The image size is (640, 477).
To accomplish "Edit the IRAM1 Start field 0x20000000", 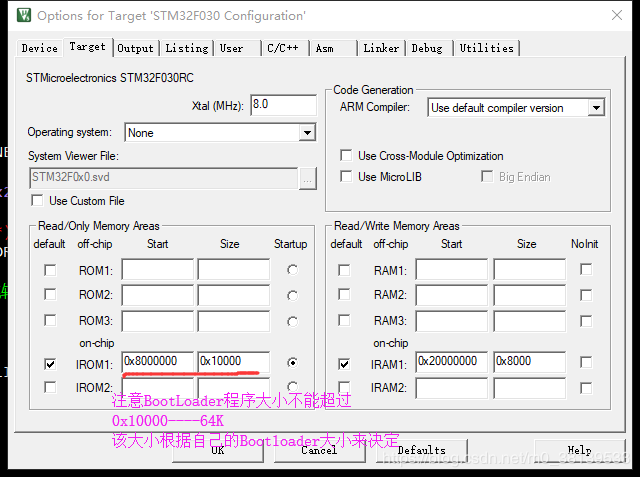I will pyautogui.click(x=452, y=362).
